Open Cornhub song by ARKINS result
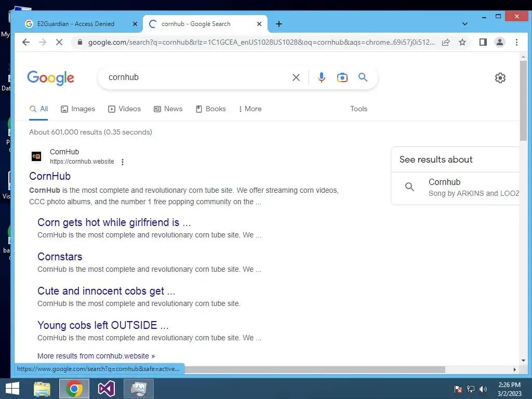 tap(455, 188)
